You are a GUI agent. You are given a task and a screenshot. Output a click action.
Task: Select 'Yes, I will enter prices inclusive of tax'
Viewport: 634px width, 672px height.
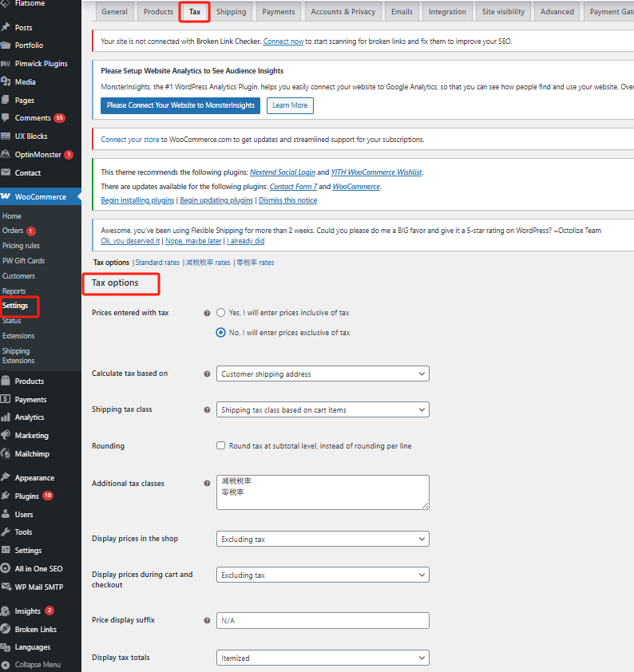point(220,312)
